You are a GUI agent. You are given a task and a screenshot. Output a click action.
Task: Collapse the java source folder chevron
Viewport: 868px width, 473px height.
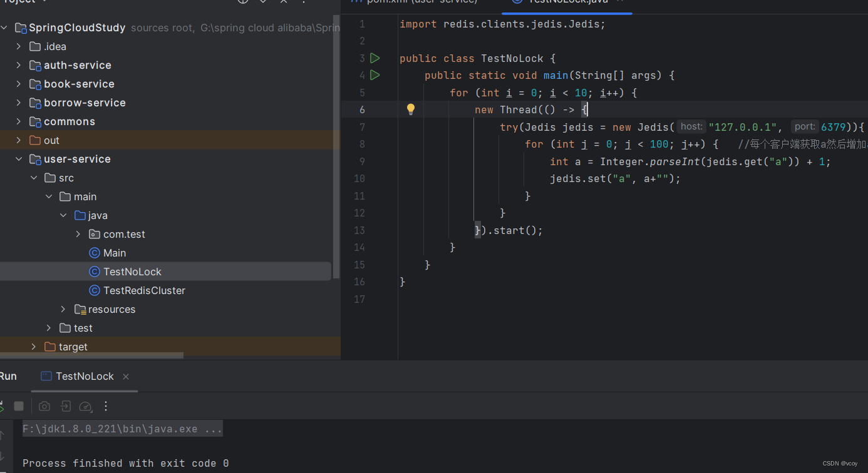coord(63,215)
